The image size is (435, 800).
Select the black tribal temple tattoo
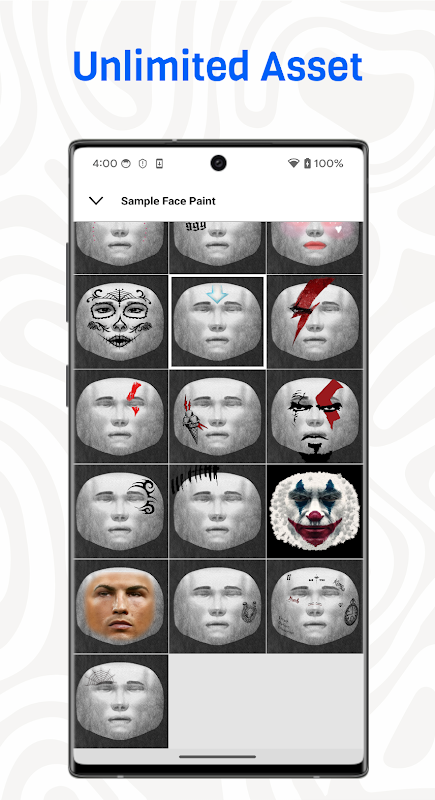(x=121, y=511)
